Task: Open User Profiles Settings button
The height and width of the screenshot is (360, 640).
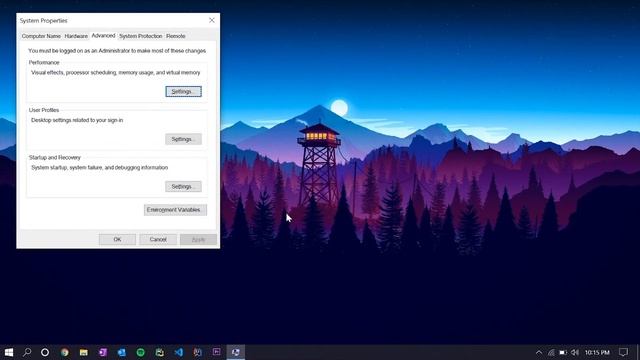Action: pos(183,139)
